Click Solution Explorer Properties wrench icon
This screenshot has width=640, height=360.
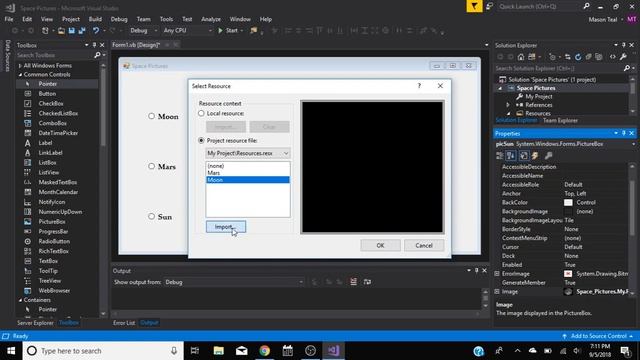(x=623, y=57)
